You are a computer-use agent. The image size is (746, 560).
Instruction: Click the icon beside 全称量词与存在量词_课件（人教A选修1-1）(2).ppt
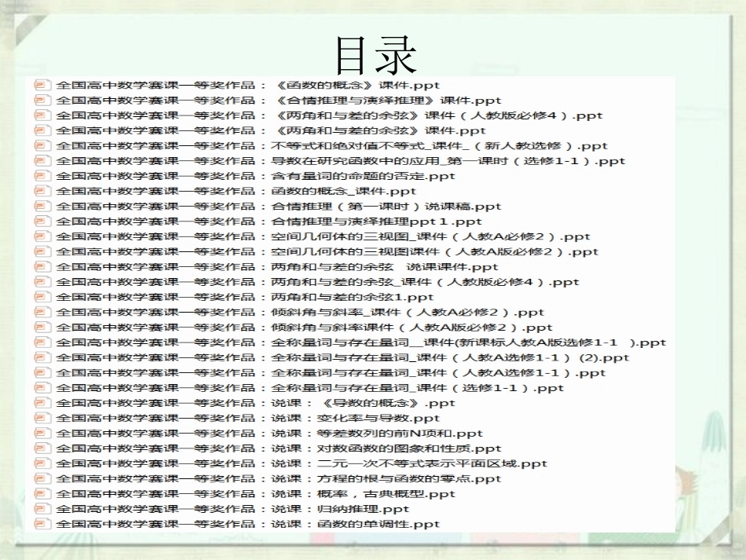42,358
